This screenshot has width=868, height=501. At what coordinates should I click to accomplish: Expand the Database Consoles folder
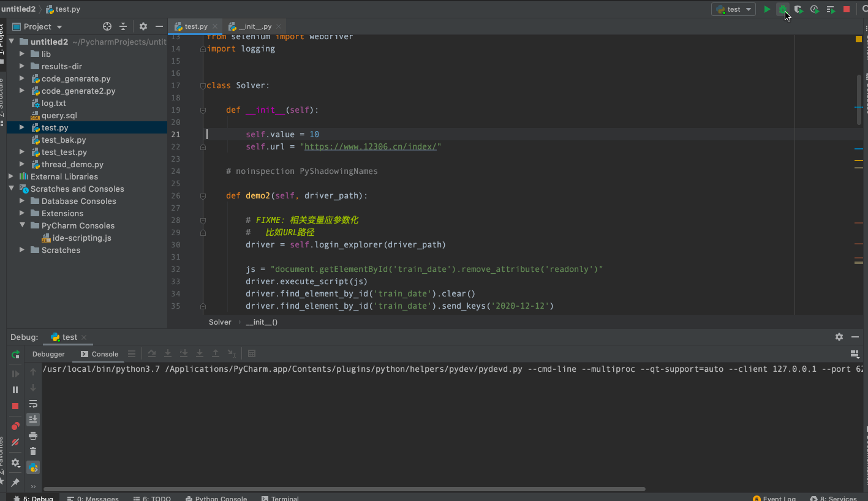(x=22, y=201)
